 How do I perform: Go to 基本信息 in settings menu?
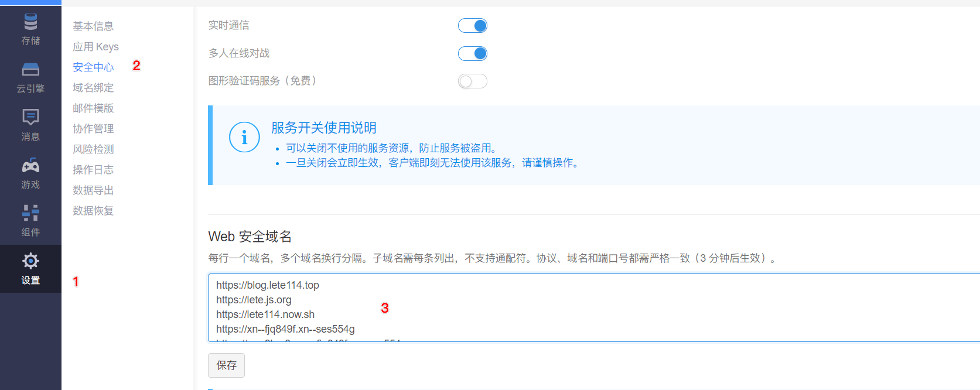93,26
